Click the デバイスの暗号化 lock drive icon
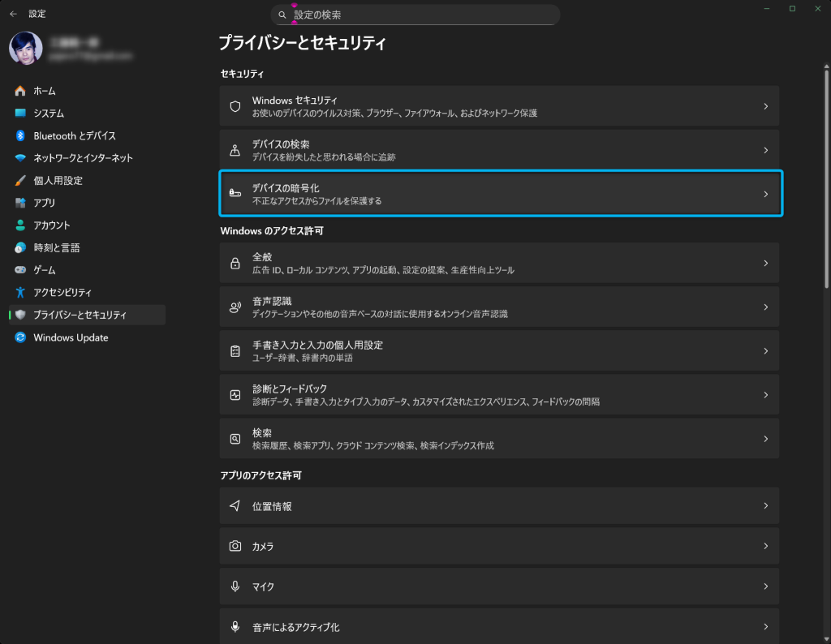Viewport: 831px width, 644px height. pos(235,194)
